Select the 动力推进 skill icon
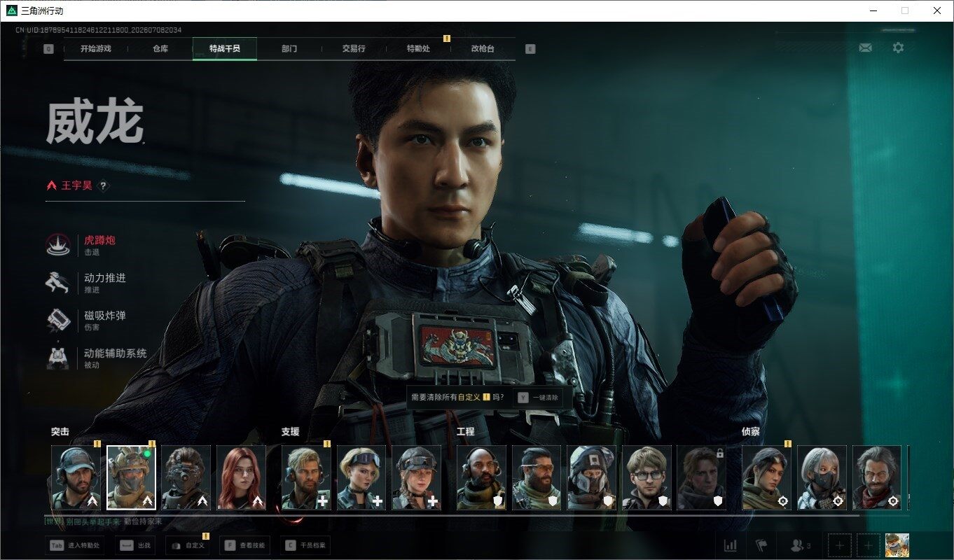 [57, 283]
